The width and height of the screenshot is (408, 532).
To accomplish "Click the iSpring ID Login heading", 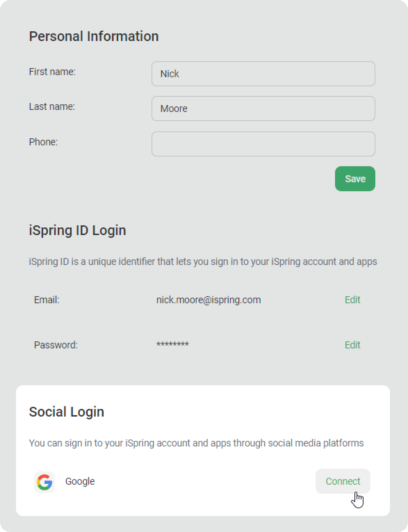I will click(x=77, y=231).
